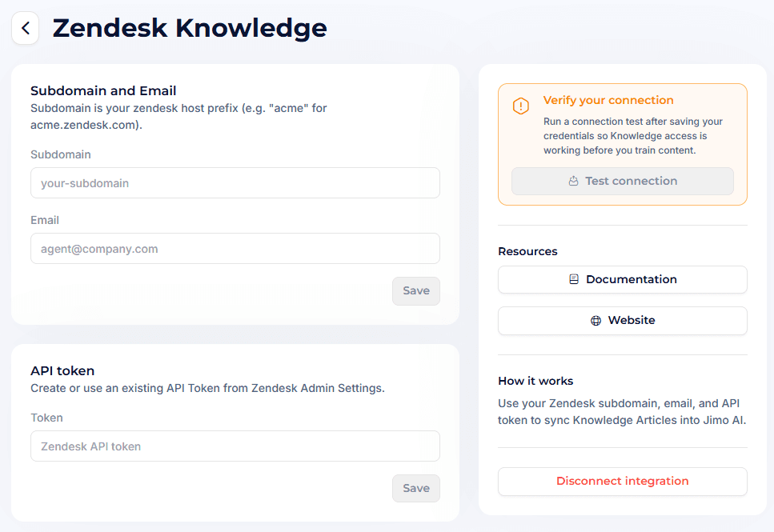
Task: Click the Token field label
Action: point(47,418)
